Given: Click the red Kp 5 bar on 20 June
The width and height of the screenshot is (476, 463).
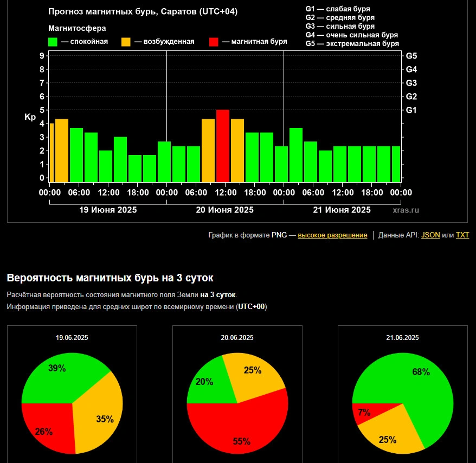Looking at the screenshot, I should coord(223,146).
